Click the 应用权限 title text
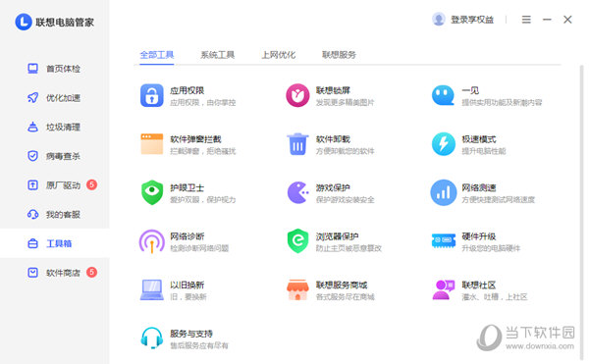 click(187, 90)
